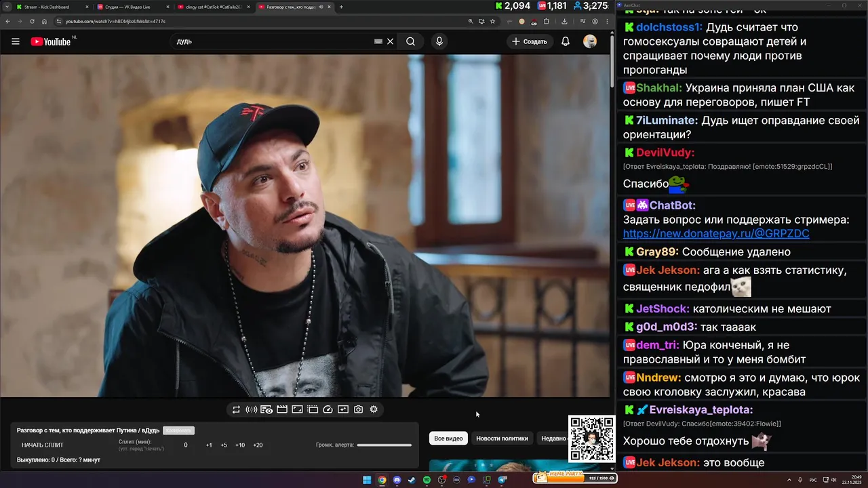
Task: Toggle the cinema mode window icon
Action: (313, 409)
